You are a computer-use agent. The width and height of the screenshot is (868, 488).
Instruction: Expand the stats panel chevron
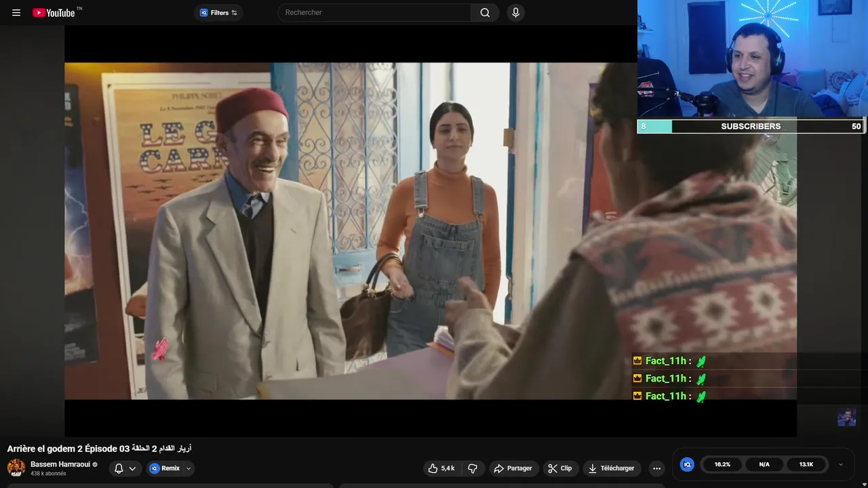(x=841, y=464)
